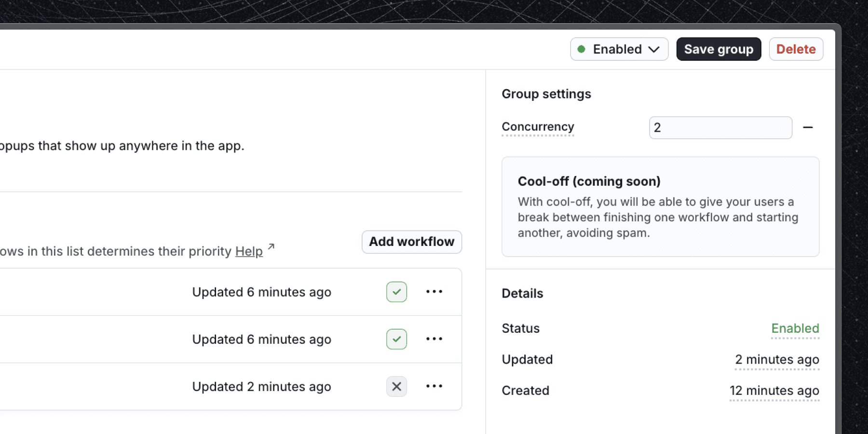The width and height of the screenshot is (868, 434).
Task: Open three-dot menu of the 2 minutes row
Action: tap(434, 386)
